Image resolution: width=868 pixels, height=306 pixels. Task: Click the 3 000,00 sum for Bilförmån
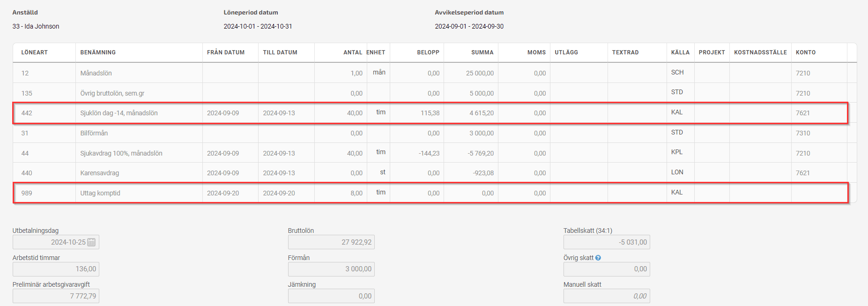click(482, 133)
